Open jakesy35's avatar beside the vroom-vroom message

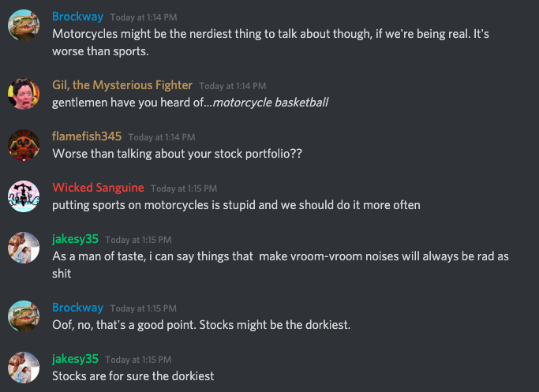pos(24,248)
